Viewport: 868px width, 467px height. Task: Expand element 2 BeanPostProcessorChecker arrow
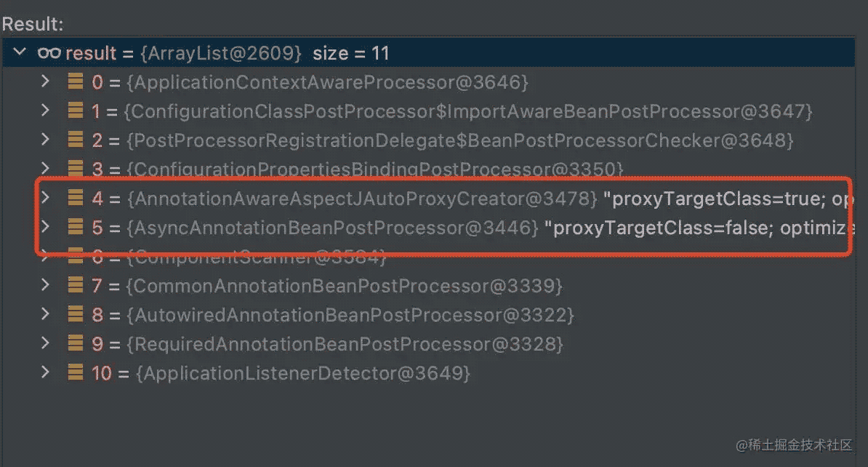click(x=45, y=139)
